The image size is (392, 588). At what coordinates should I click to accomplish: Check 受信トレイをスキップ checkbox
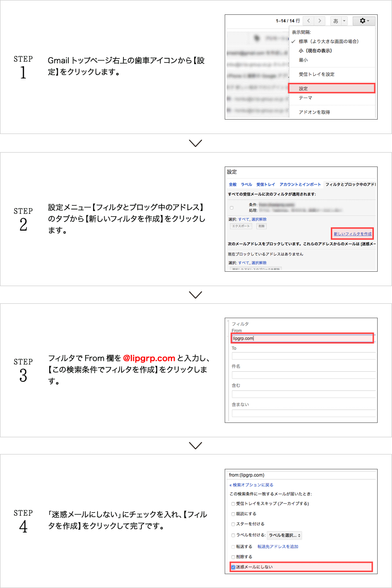pyautogui.click(x=233, y=504)
